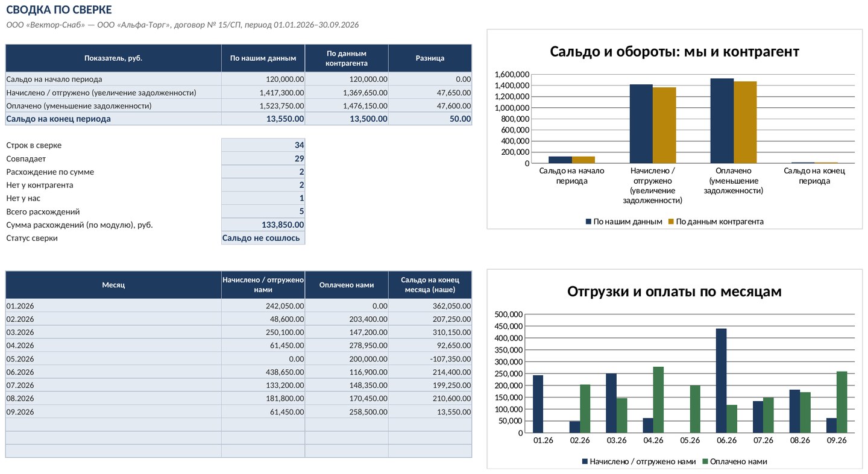Click the 'Месяц' column header
This screenshot has height=474, width=868.
[113, 285]
